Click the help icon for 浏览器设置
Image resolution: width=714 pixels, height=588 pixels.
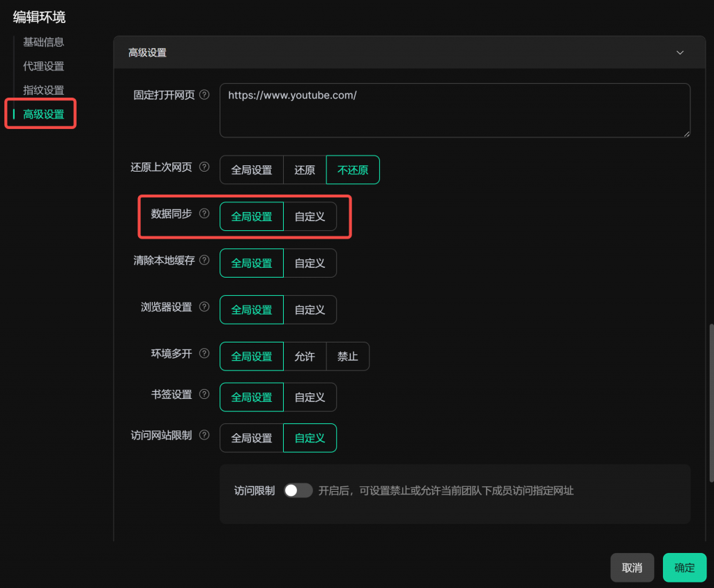tap(204, 307)
